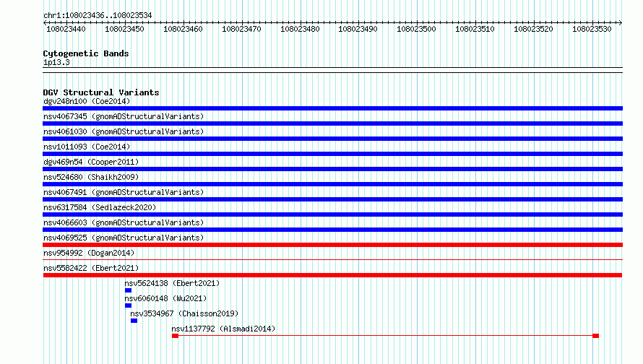This screenshot has height=364, width=643.
Task: Select the nsv4067345 gnomAD variant label
Action: coord(124,116)
